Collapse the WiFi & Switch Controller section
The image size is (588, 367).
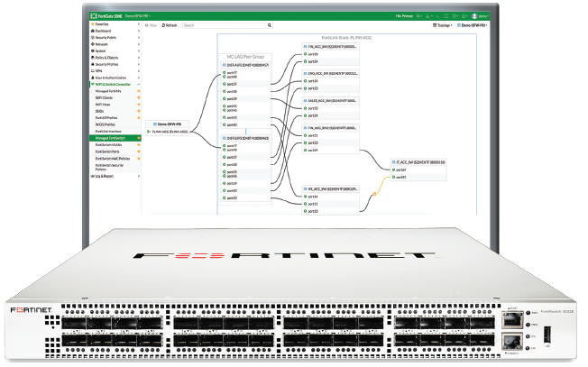click(x=138, y=85)
